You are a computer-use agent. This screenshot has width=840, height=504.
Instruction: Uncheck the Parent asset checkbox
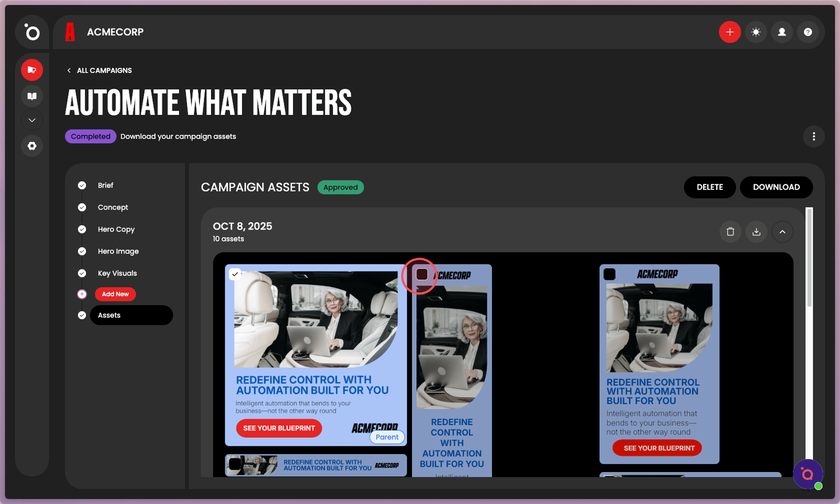pos(235,274)
